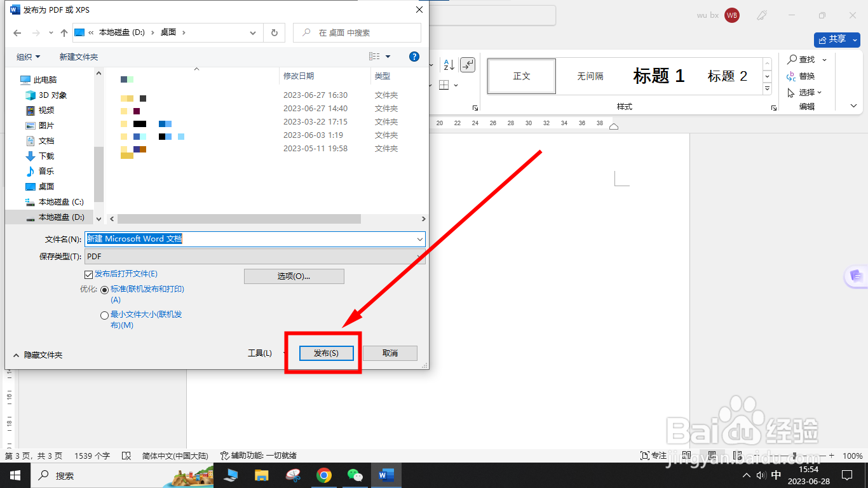
Task: Select 3D 对象 in the navigation pane
Action: [53, 95]
